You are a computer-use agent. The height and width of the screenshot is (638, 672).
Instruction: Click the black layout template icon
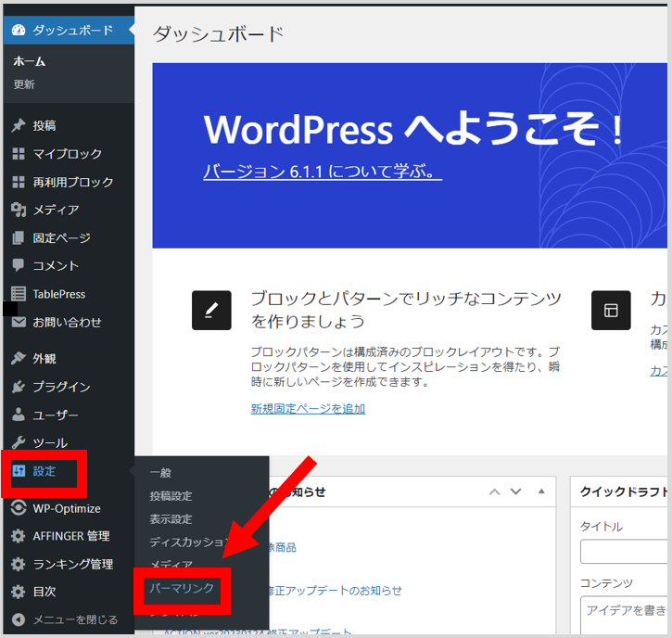(x=611, y=311)
